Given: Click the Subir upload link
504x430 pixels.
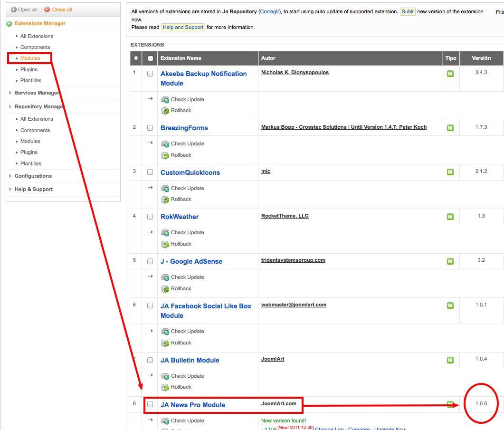Looking at the screenshot, I should click(408, 11).
